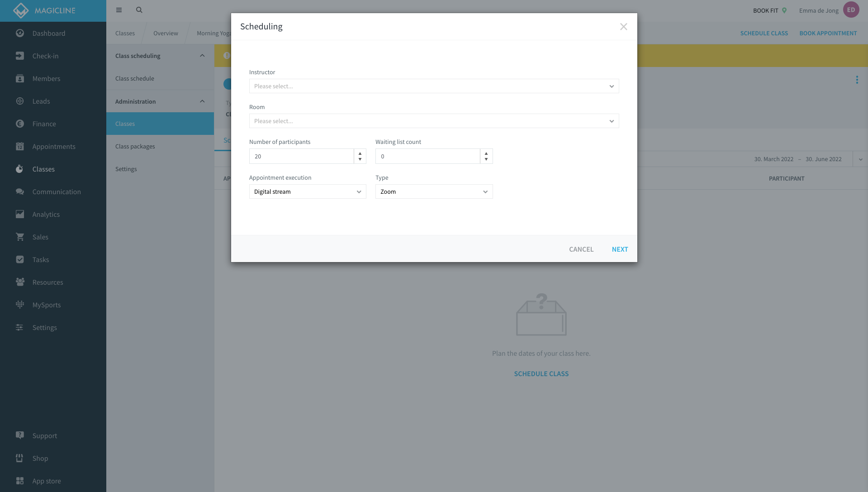868x492 pixels.
Task: Click the Finance euro icon
Action: click(x=20, y=124)
